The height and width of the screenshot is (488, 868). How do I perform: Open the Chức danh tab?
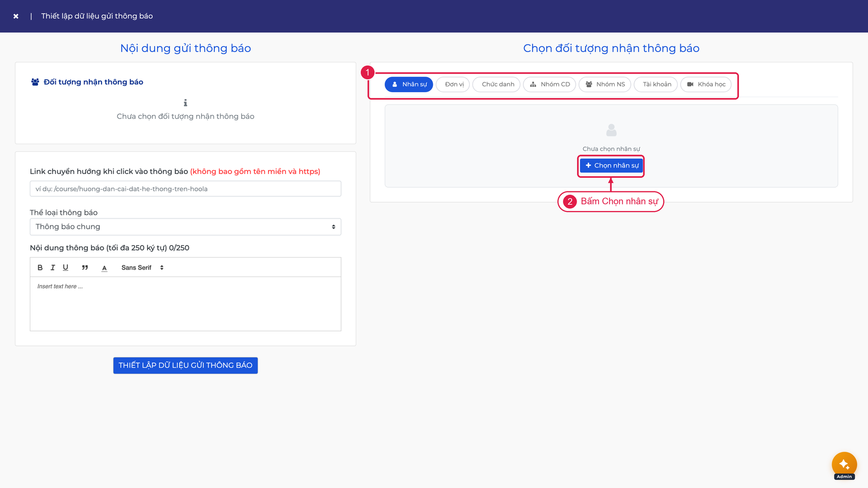497,85
